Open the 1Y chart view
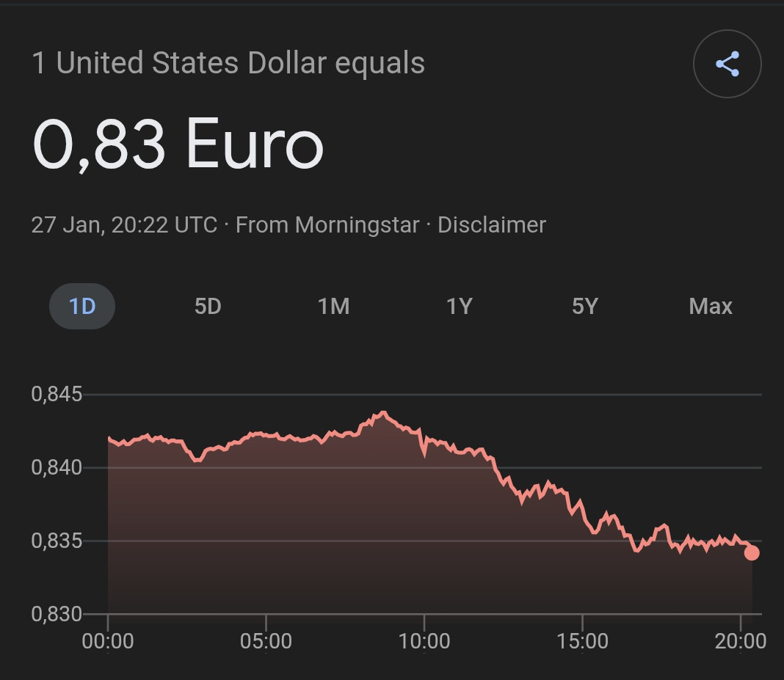This screenshot has height=680, width=784. pyautogui.click(x=459, y=306)
